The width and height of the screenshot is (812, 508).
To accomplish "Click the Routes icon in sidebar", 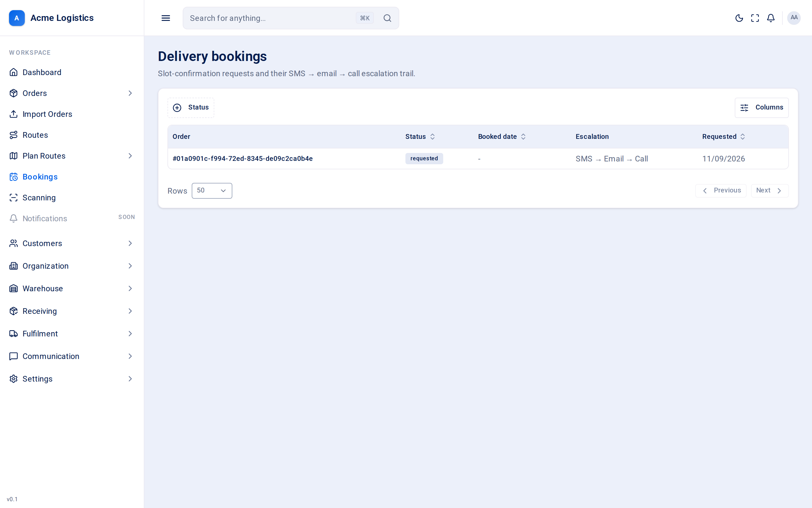I will point(14,135).
